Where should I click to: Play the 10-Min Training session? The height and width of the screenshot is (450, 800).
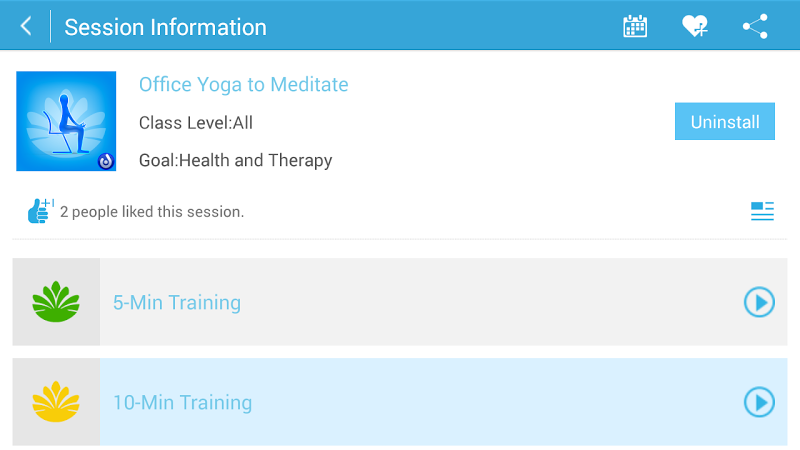759,402
